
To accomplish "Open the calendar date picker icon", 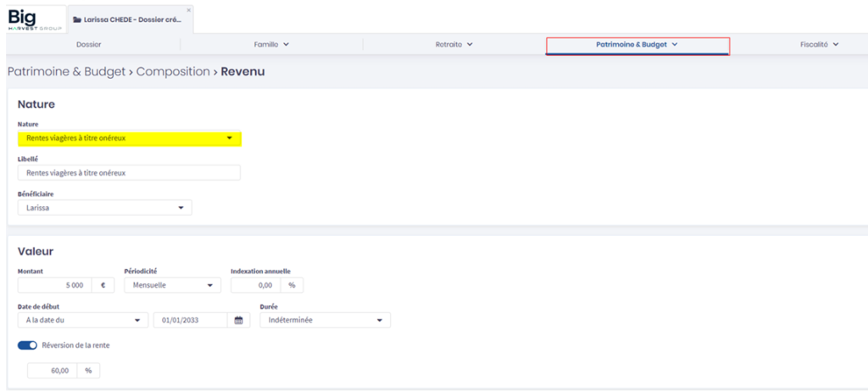I will pos(239,320).
